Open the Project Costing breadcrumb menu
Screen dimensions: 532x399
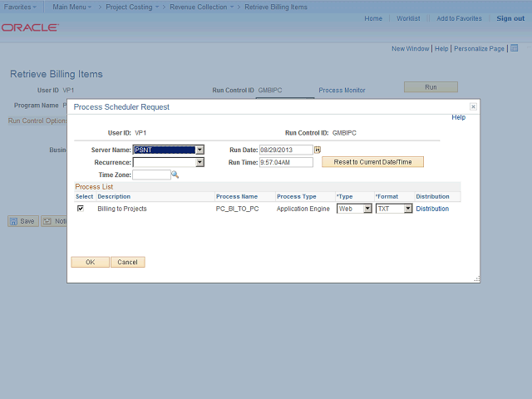(132, 7)
